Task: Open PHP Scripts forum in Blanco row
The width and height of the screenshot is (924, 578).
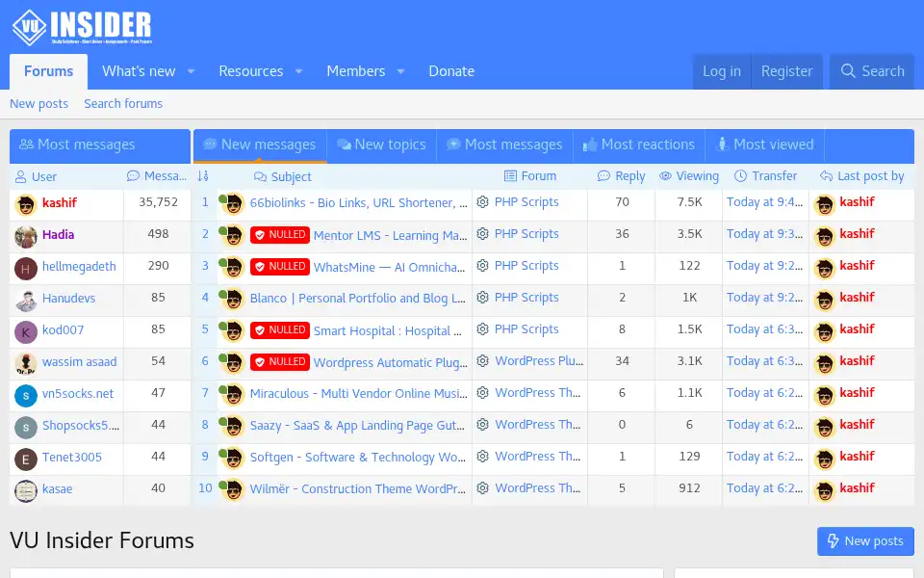Action: tap(526, 298)
